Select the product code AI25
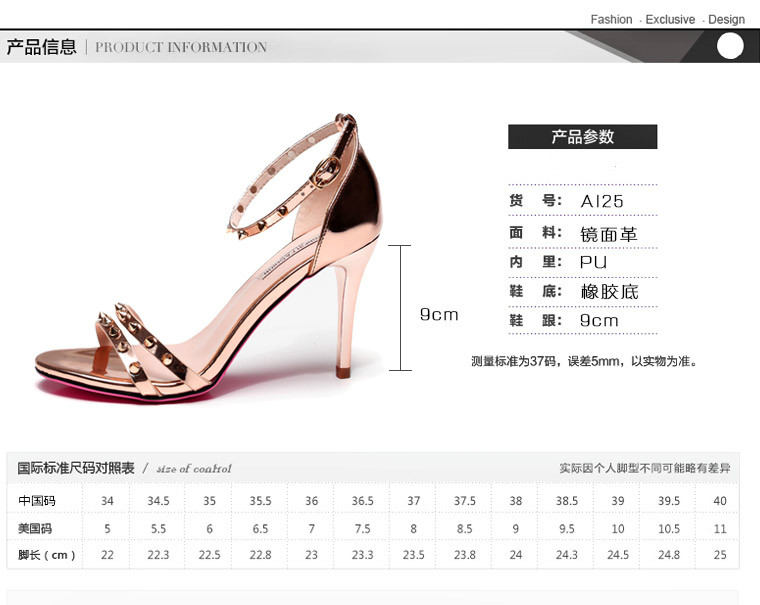760x605 pixels. point(602,201)
